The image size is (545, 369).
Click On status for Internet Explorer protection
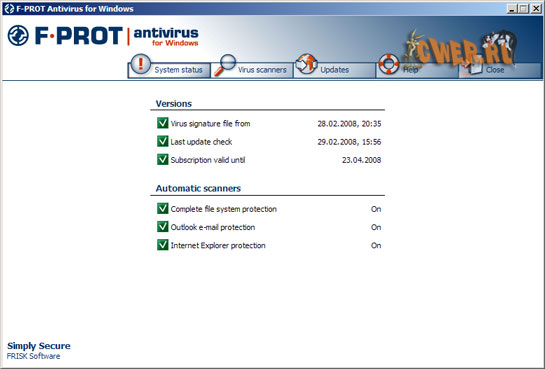click(376, 246)
